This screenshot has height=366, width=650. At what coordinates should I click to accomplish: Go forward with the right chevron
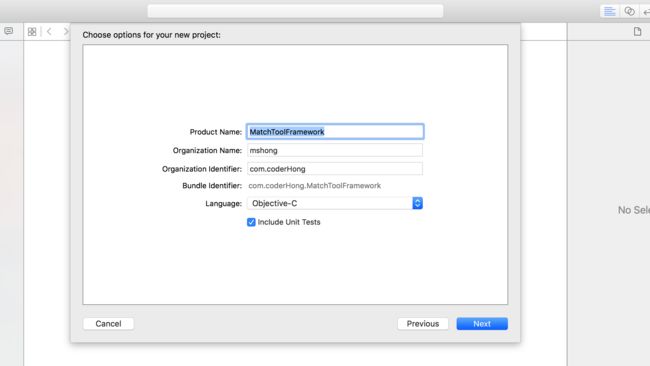pos(65,32)
